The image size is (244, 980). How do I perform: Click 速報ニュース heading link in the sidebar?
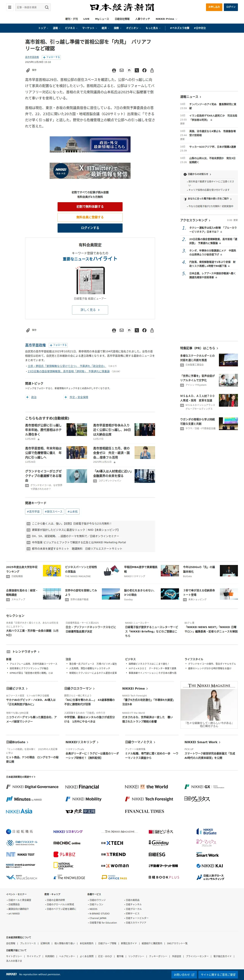click(191, 97)
